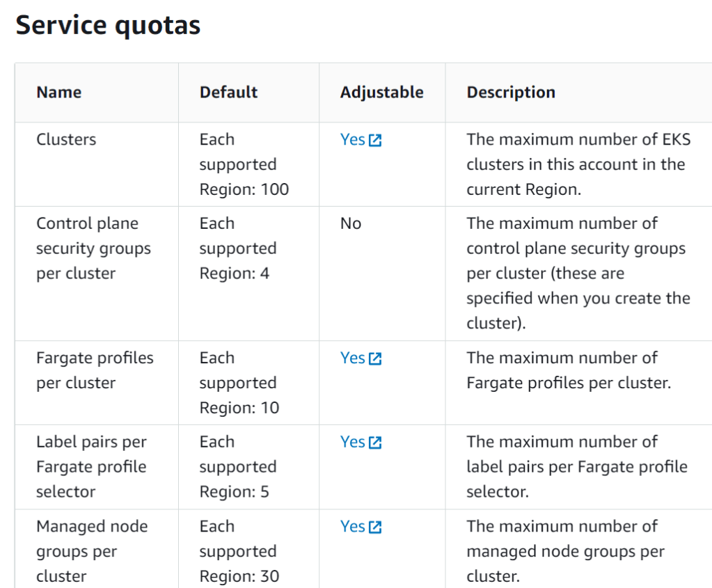
Task: Click Label pairs per Fargate profile selector cell
Action: click(x=91, y=467)
